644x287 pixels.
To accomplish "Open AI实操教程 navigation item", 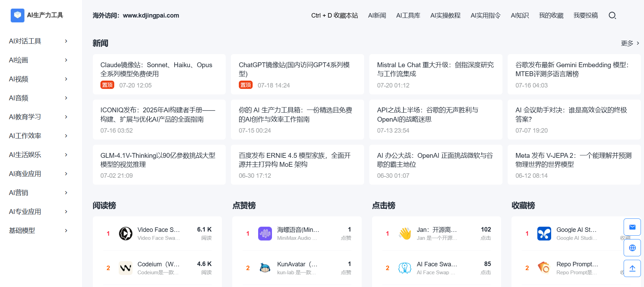I will pos(445,16).
